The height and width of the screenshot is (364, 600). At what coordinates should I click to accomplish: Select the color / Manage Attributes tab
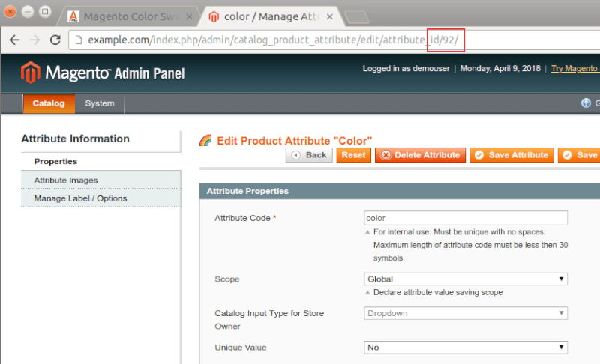pos(270,16)
